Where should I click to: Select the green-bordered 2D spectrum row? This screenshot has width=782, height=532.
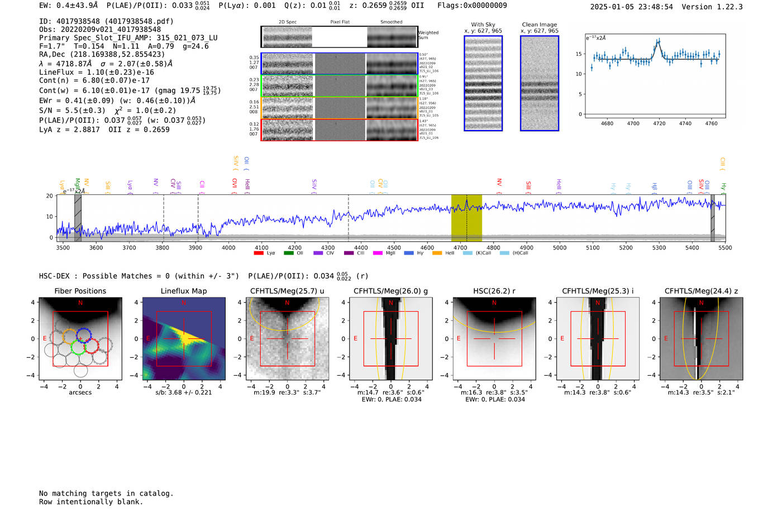tap(340, 86)
